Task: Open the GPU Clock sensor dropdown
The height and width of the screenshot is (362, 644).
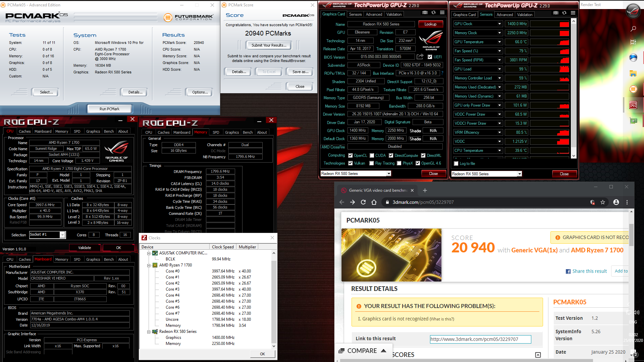Action: click(499, 24)
